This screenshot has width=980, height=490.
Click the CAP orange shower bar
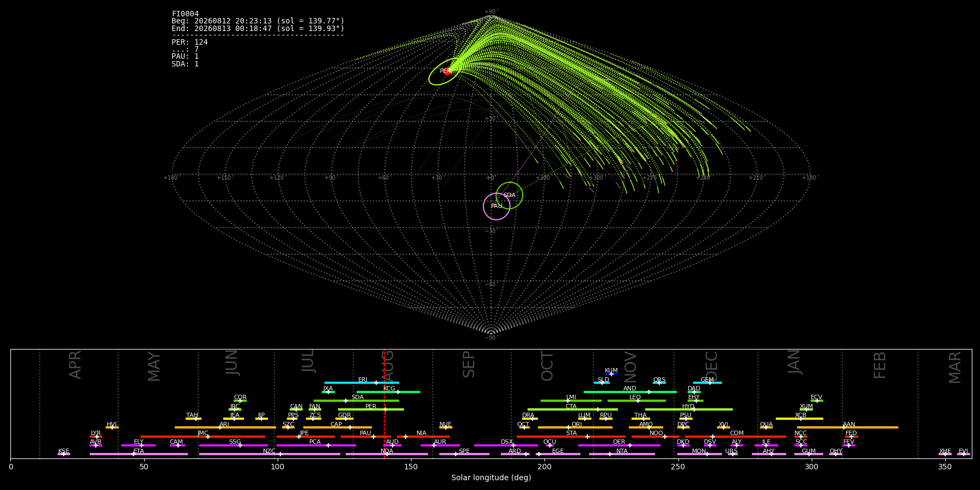point(338,427)
